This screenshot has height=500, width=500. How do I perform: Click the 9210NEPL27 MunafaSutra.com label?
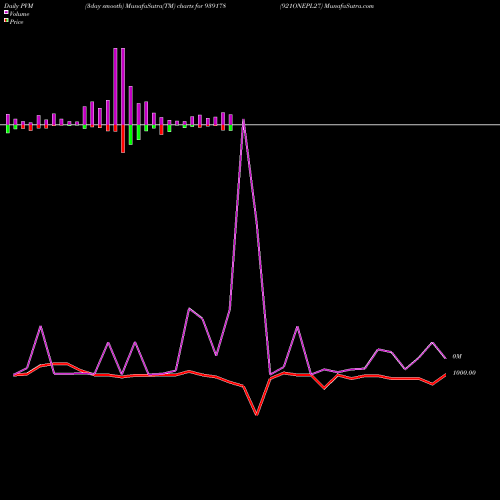[327, 6]
